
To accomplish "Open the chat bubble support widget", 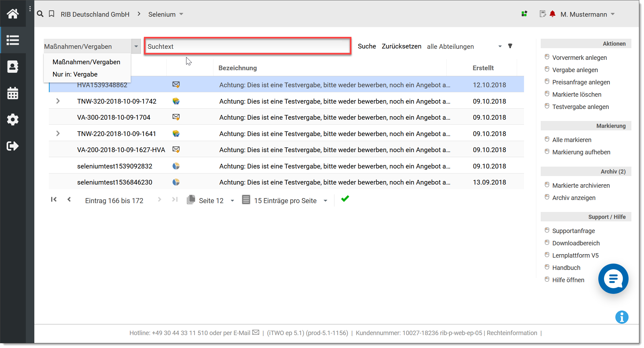I will coord(613,279).
